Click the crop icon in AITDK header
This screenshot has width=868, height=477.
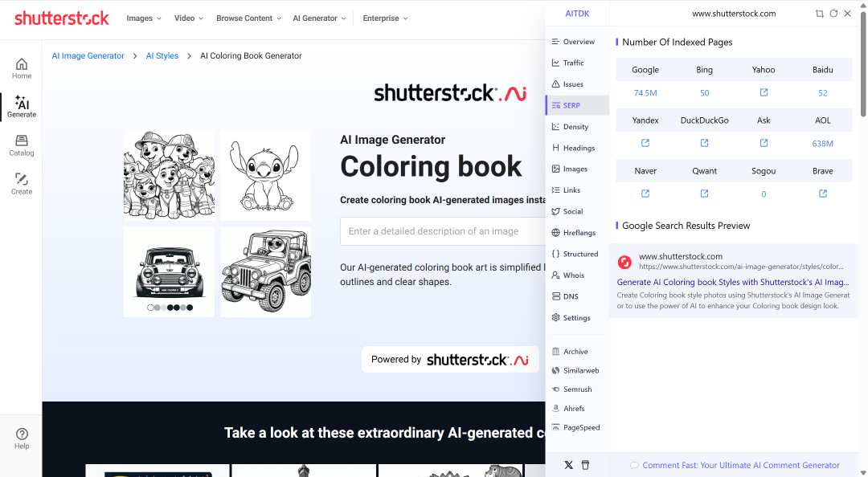pyautogui.click(x=819, y=14)
